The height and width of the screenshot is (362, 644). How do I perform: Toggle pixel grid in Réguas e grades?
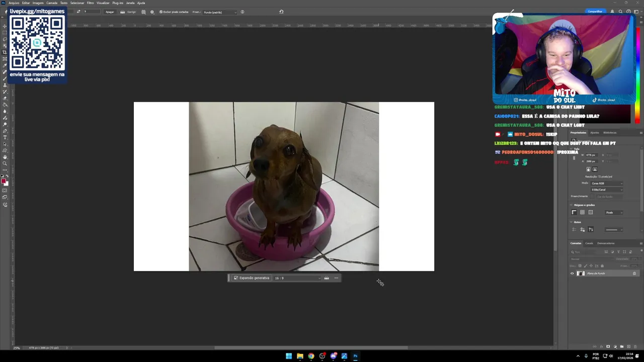point(591,213)
